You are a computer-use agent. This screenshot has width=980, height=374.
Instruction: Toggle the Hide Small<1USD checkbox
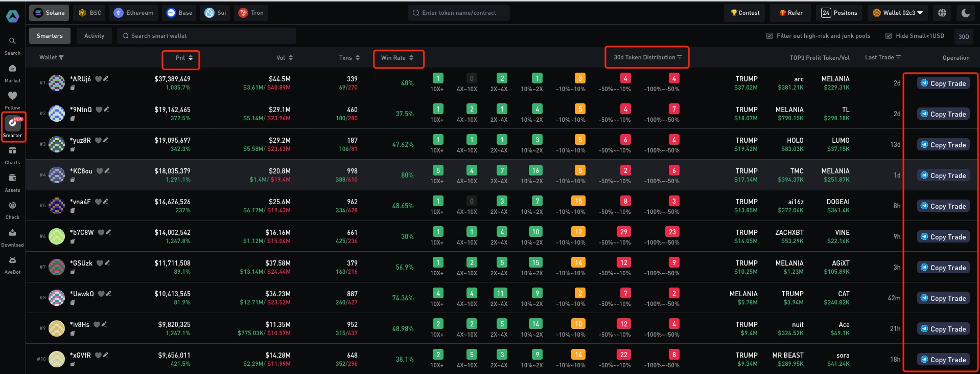tap(889, 36)
